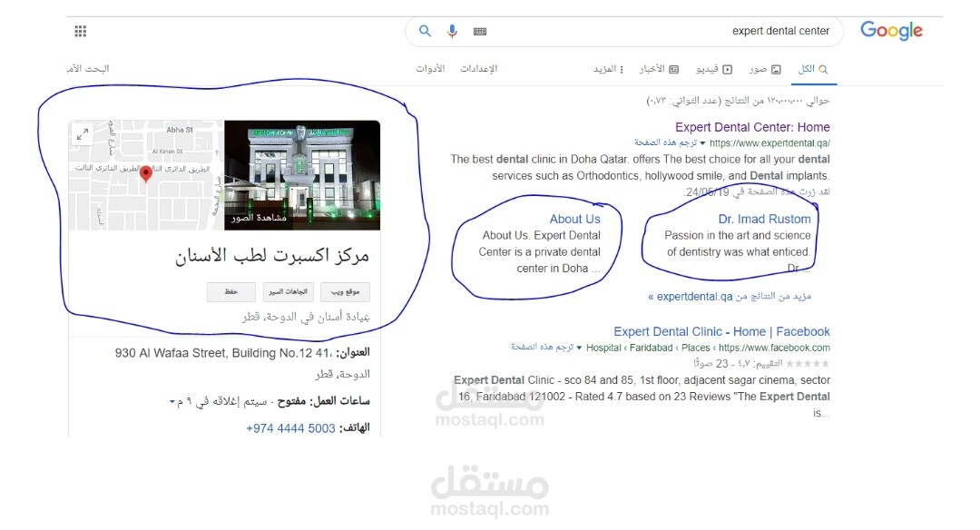Viewport: 980px width, 530px height.
Task: Click the حفظ save button
Action: click(230, 291)
